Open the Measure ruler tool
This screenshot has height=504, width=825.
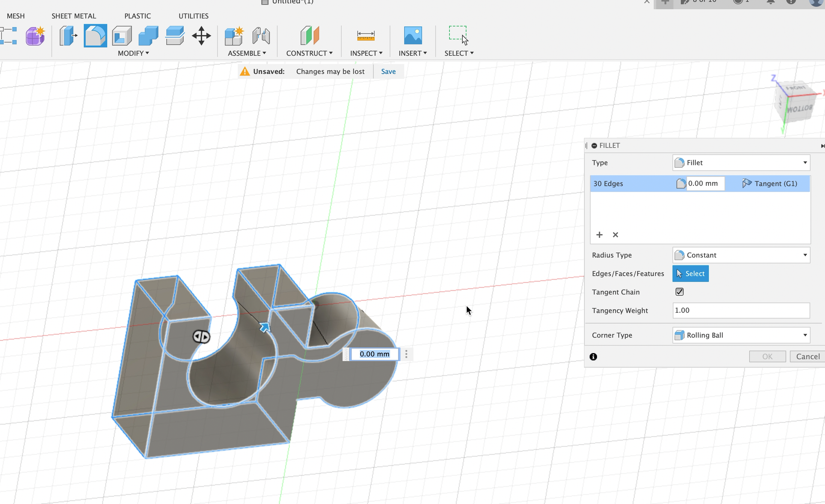[x=365, y=36]
